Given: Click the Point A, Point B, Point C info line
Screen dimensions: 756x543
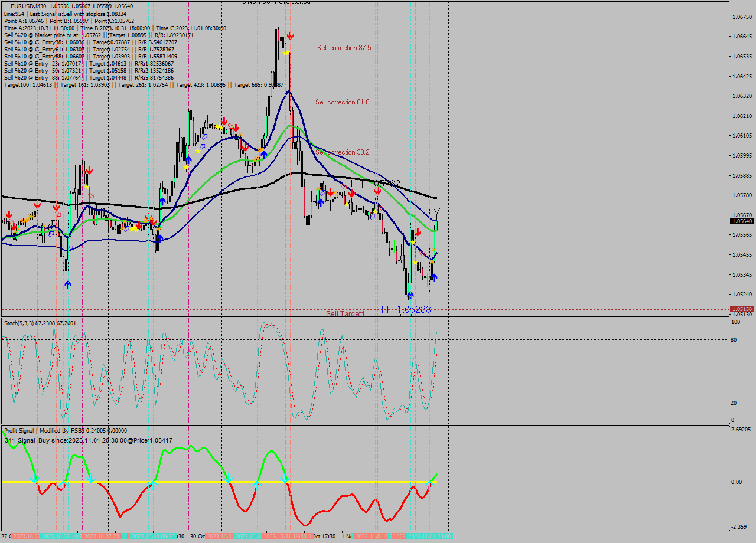Looking at the screenshot, I should pyautogui.click(x=69, y=21).
